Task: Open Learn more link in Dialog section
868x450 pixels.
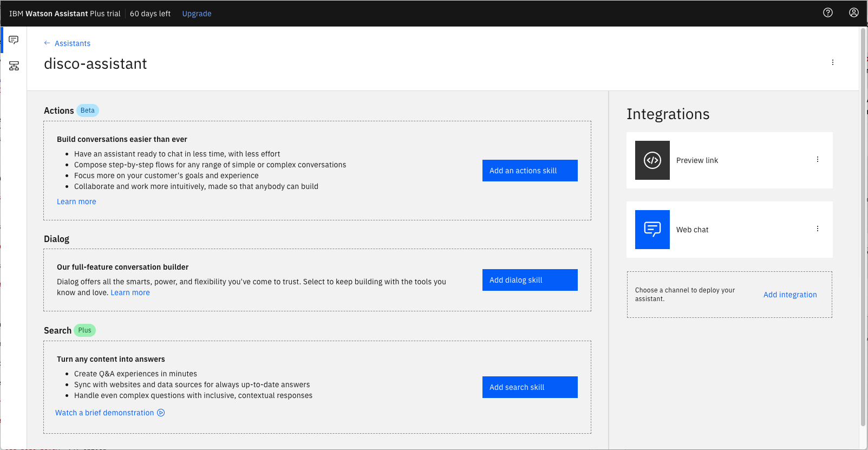Action: click(x=130, y=292)
